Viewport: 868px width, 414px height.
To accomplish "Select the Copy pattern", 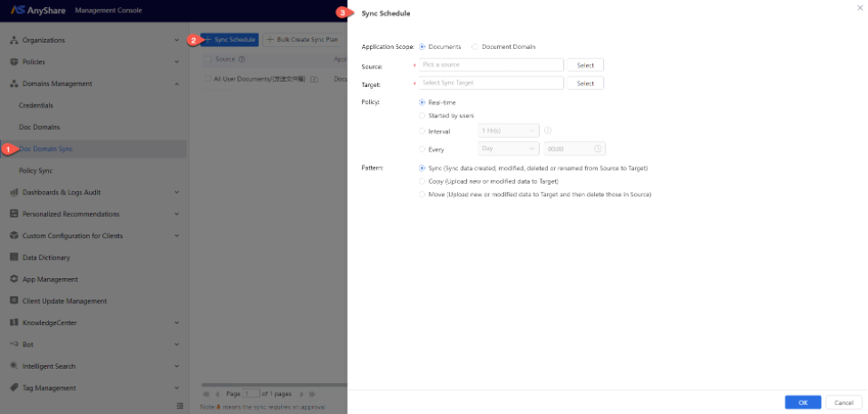I will 422,180.
